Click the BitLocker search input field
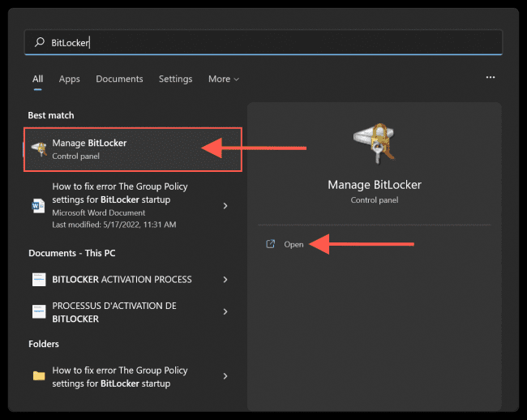 coord(263,42)
